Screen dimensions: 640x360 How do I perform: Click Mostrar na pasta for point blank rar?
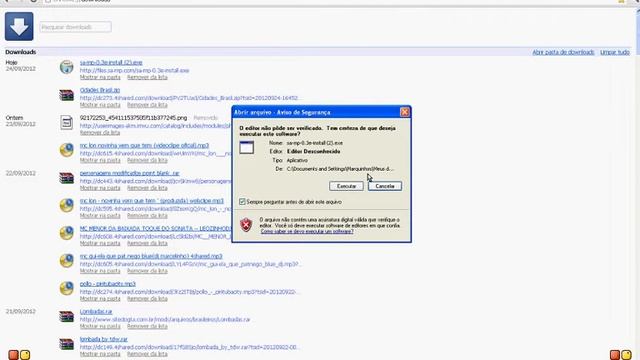click(100, 188)
